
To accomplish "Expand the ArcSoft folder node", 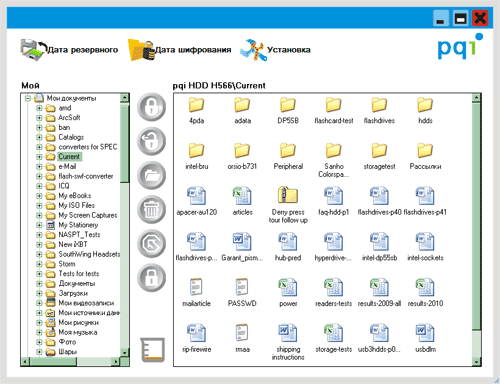I will point(39,118).
